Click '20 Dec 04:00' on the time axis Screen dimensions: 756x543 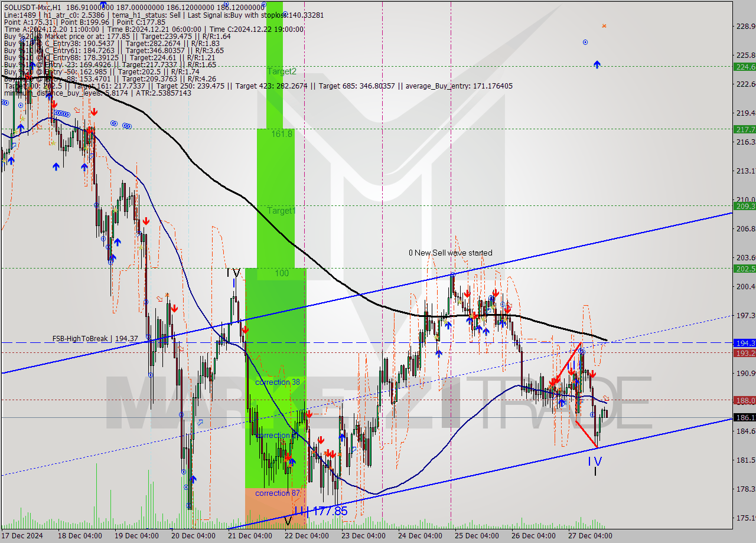[193, 536]
